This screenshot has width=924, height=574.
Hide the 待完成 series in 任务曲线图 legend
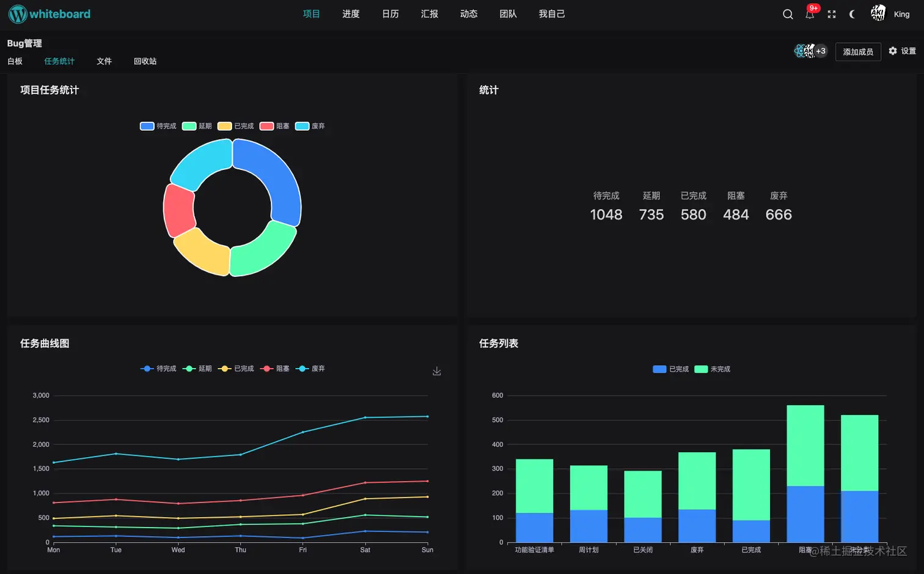[158, 369]
